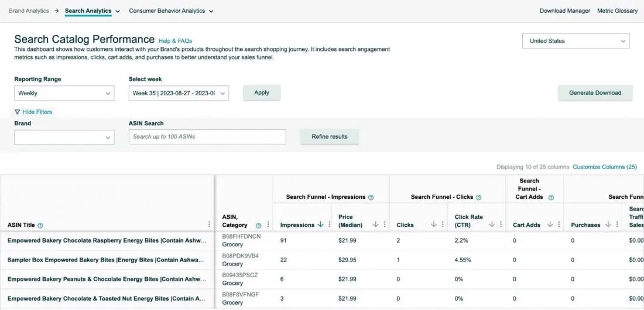Image resolution: width=644 pixels, height=310 pixels.
Task: Open the ASIN Title column options menu
Action: coord(210,225)
